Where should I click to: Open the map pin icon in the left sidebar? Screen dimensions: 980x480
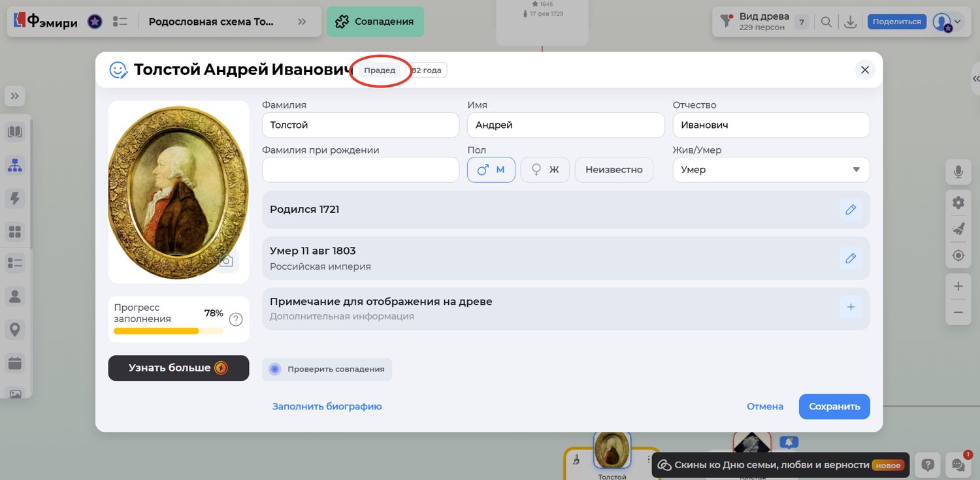coord(15,330)
